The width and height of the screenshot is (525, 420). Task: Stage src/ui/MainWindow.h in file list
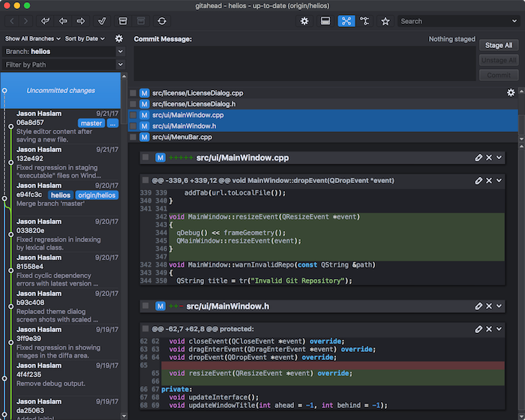(x=133, y=126)
